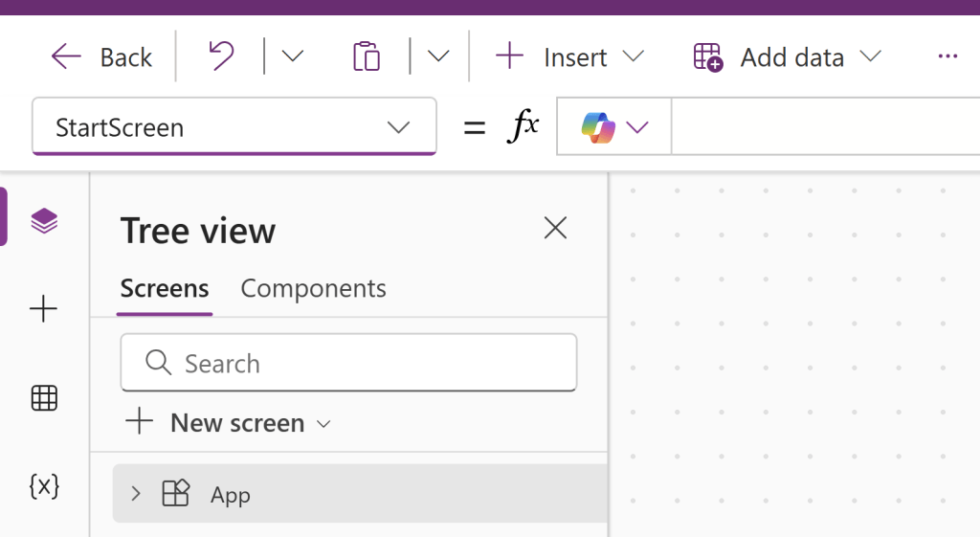Select the Screens tab
980x537 pixels.
165,288
